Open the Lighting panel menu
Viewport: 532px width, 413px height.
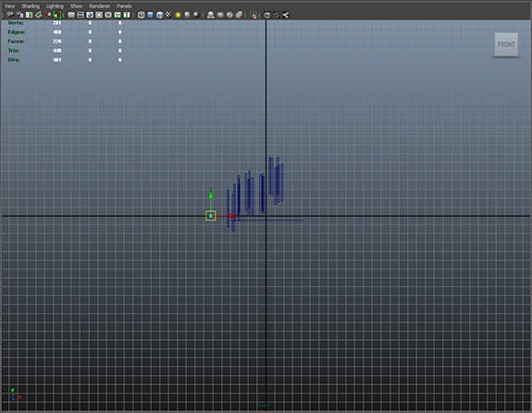click(x=55, y=6)
